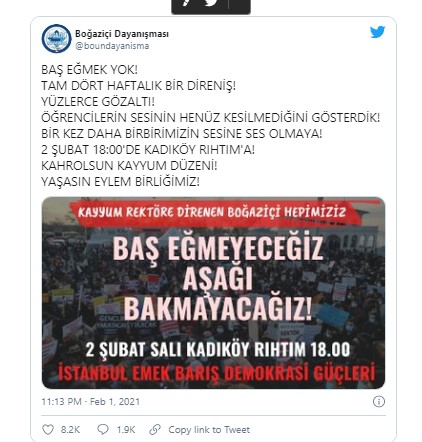Click Copy link to Tweet
This screenshot has width=422, height=442.
click(209, 430)
